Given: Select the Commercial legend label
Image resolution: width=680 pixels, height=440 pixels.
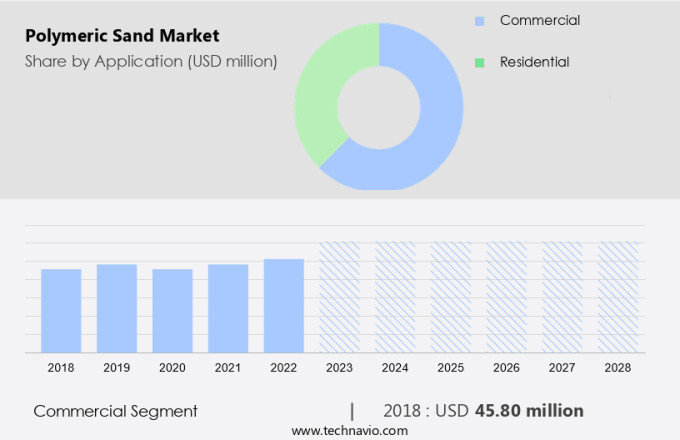Looking at the screenshot, I should (x=539, y=21).
